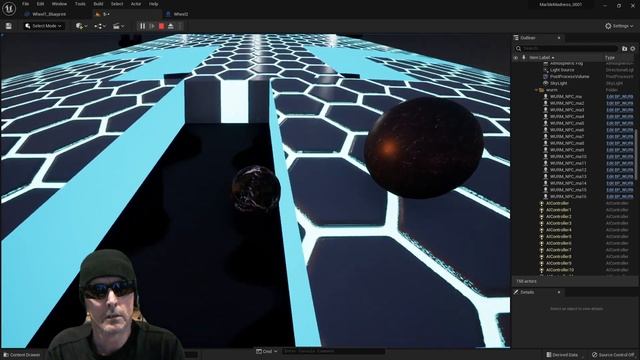Create a new folder in the Outliner
This screenshot has height=360, width=640.
coord(624,49)
